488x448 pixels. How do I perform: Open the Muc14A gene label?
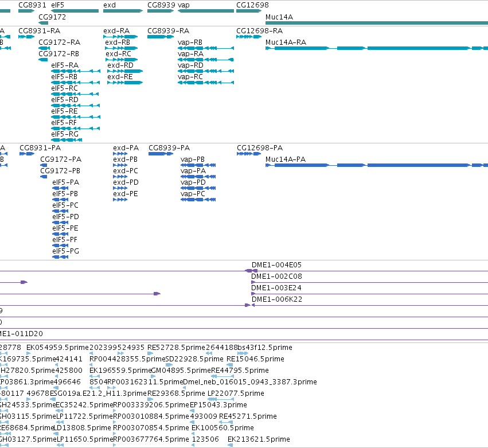[279, 17]
